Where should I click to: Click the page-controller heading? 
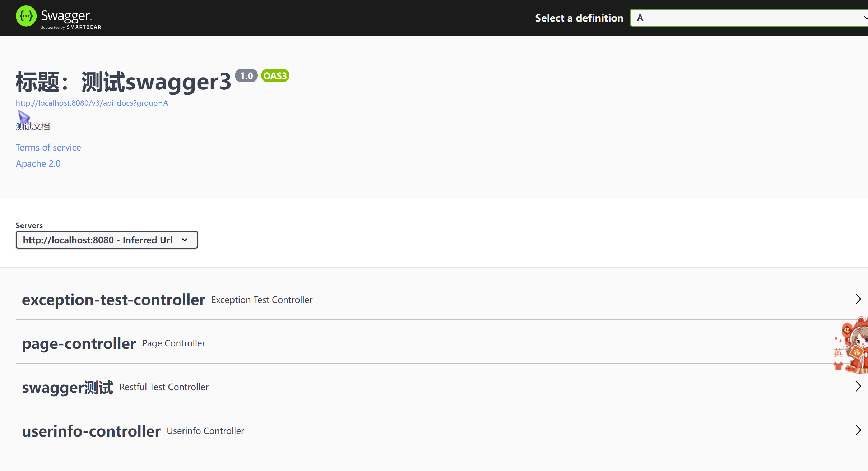[x=79, y=343]
